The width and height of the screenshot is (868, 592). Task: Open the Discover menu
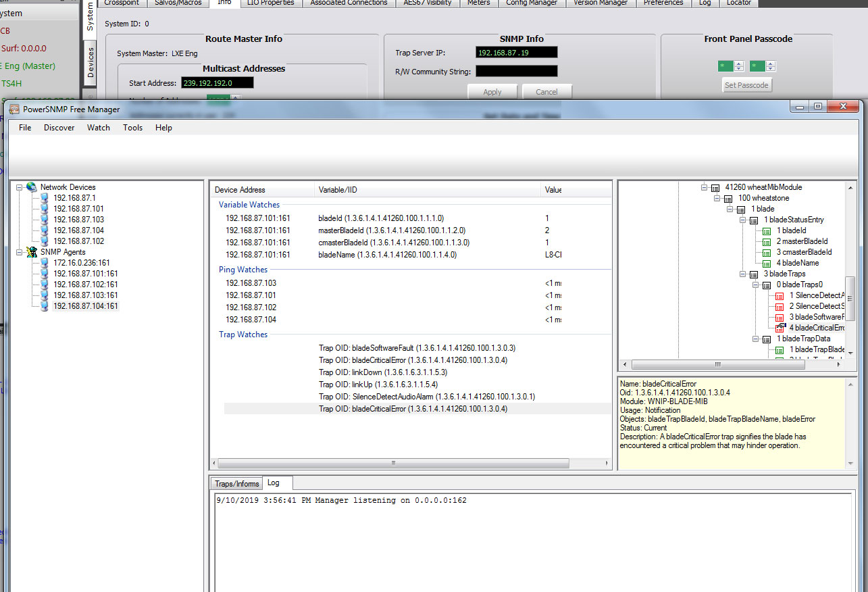click(x=59, y=128)
